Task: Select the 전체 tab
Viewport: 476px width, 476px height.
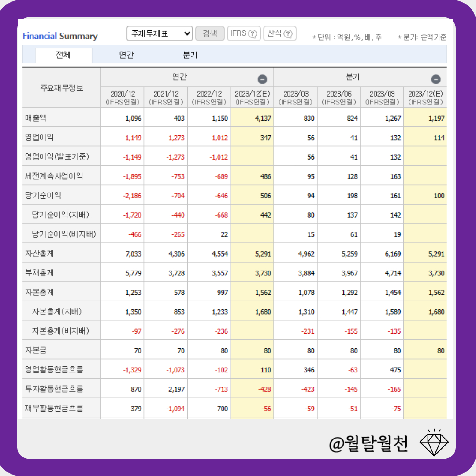Action: pyautogui.click(x=64, y=55)
